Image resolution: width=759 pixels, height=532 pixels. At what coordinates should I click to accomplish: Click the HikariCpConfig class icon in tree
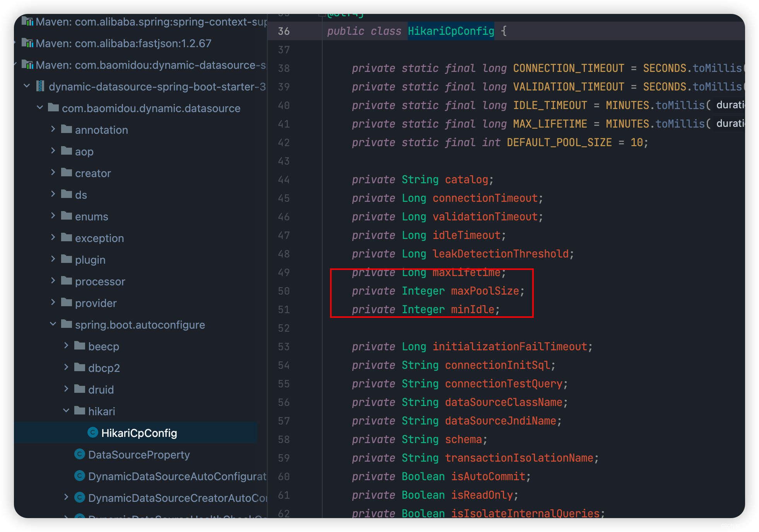92,432
